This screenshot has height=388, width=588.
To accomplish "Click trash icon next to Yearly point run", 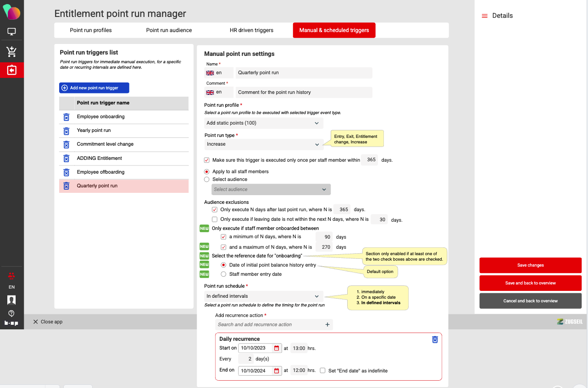I will pyautogui.click(x=66, y=131).
